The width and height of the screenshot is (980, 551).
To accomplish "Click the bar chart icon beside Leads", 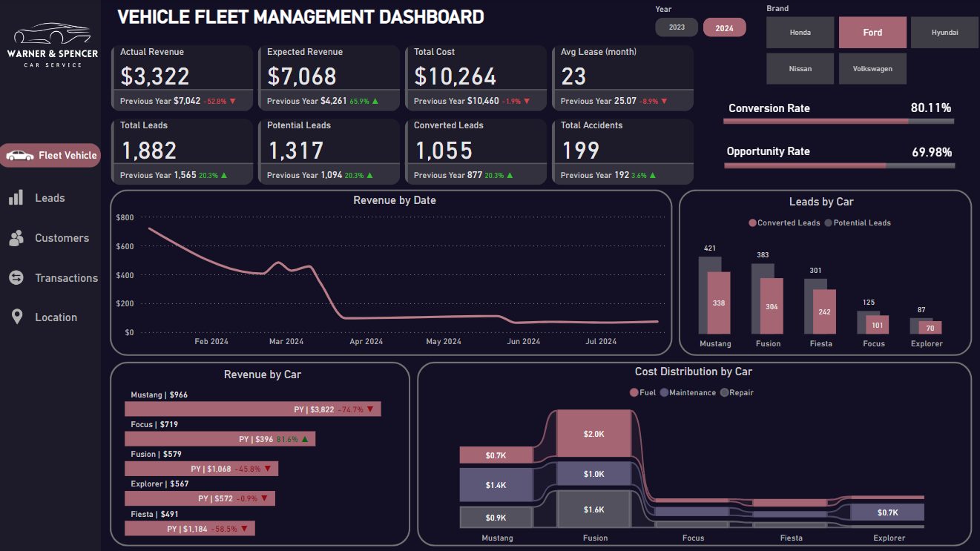I will [x=16, y=198].
